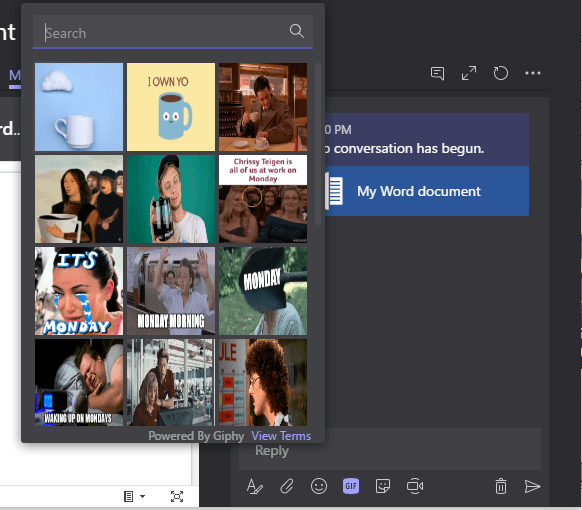
Task: Select man hugging coffee pot GIF
Action: point(171,199)
